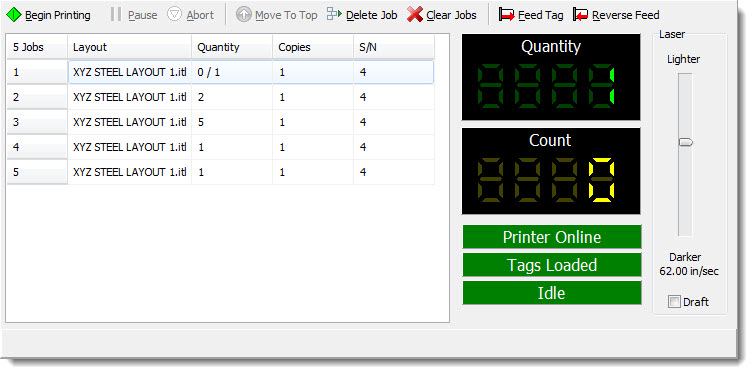The image size is (753, 374).
Task: Click the Feed Tag arrow icon
Action: [507, 15]
